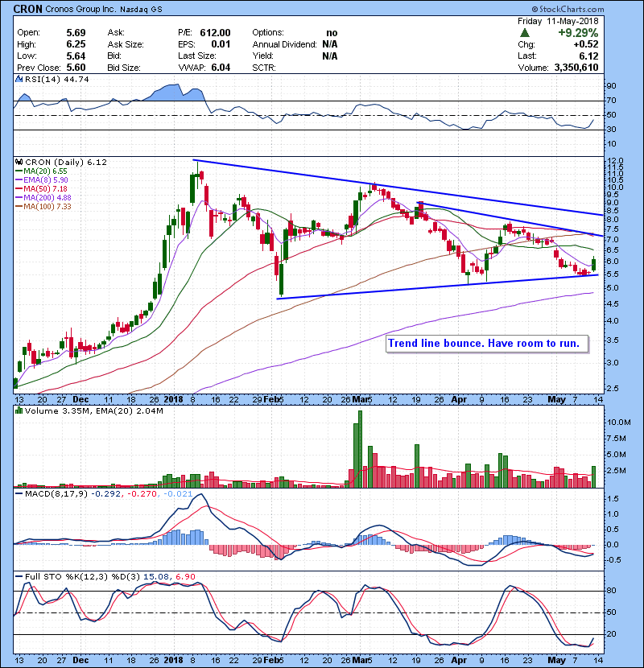This screenshot has width=644, height=668.
Task: Click the MA(200) 4.88 legend entry
Action: (x=47, y=198)
